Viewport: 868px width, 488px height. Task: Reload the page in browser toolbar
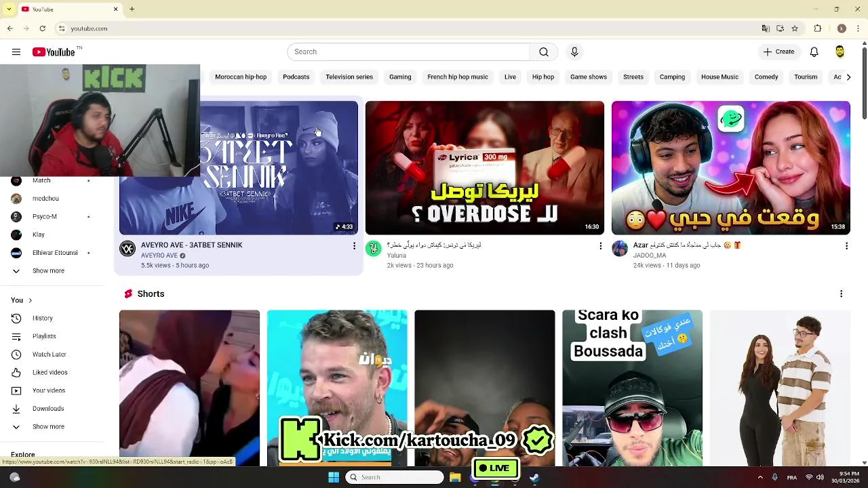click(x=42, y=28)
